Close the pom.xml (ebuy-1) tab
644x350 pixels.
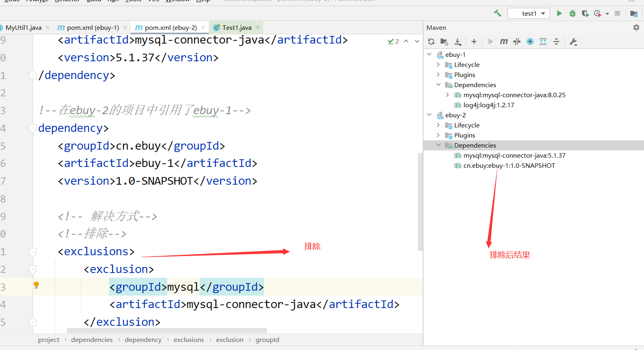coord(125,27)
